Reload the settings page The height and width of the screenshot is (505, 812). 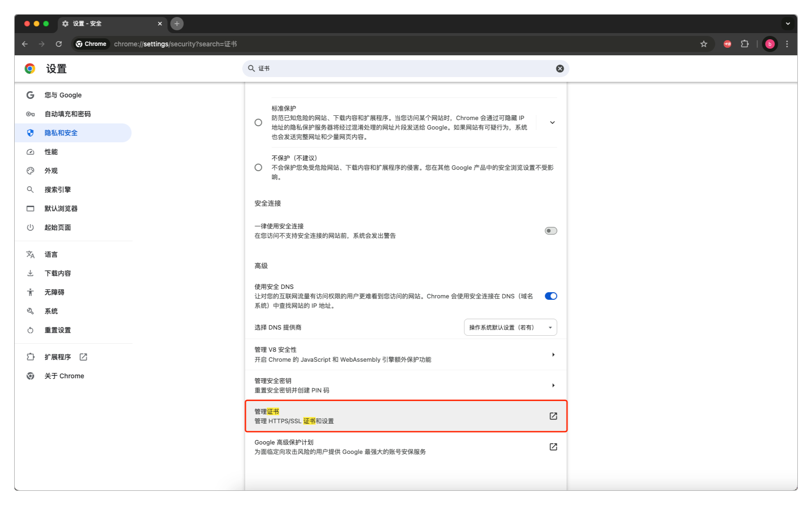59,44
